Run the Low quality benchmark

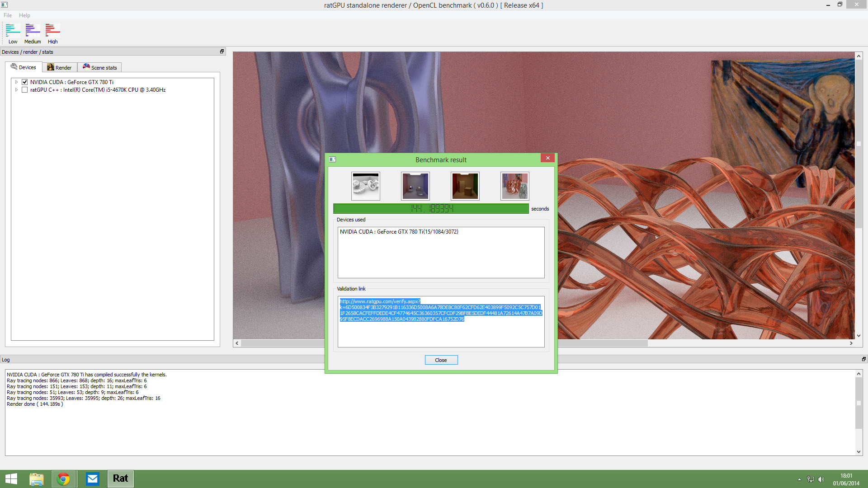click(13, 33)
